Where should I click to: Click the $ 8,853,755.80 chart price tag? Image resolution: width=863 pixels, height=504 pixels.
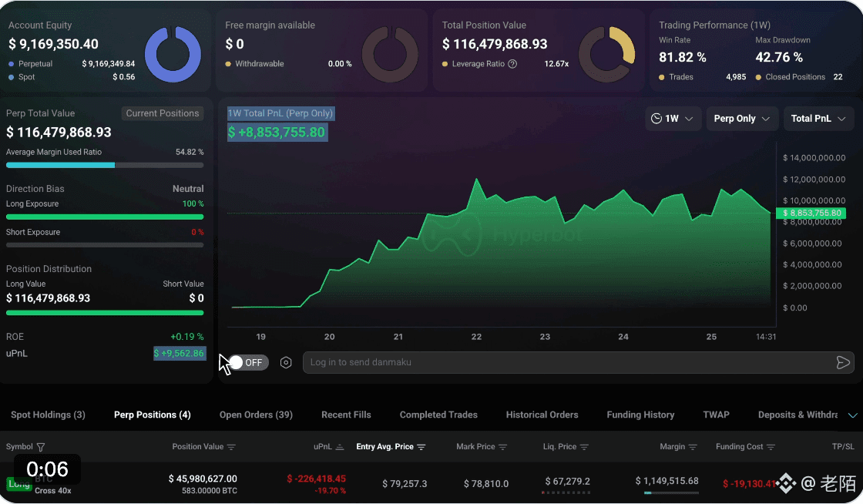pyautogui.click(x=811, y=213)
